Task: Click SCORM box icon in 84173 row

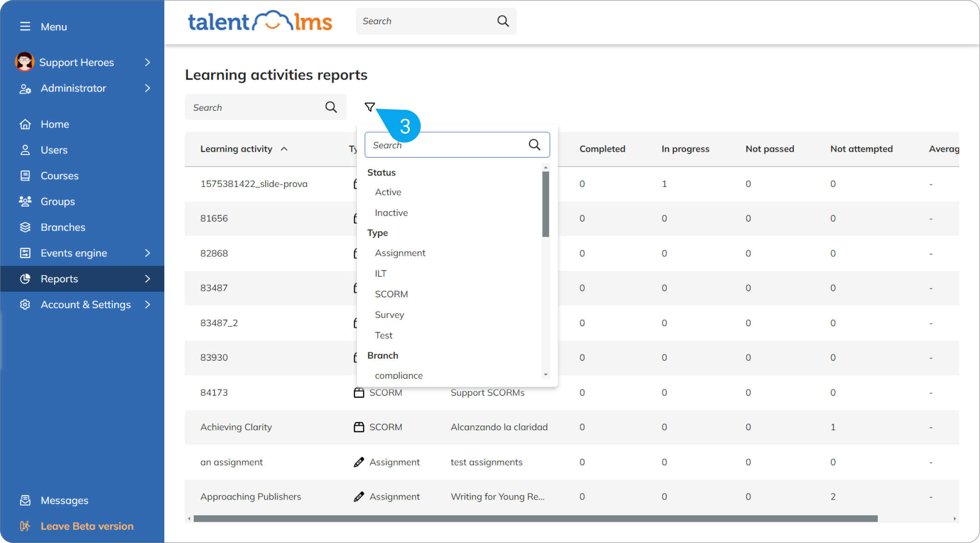Action: 359,393
